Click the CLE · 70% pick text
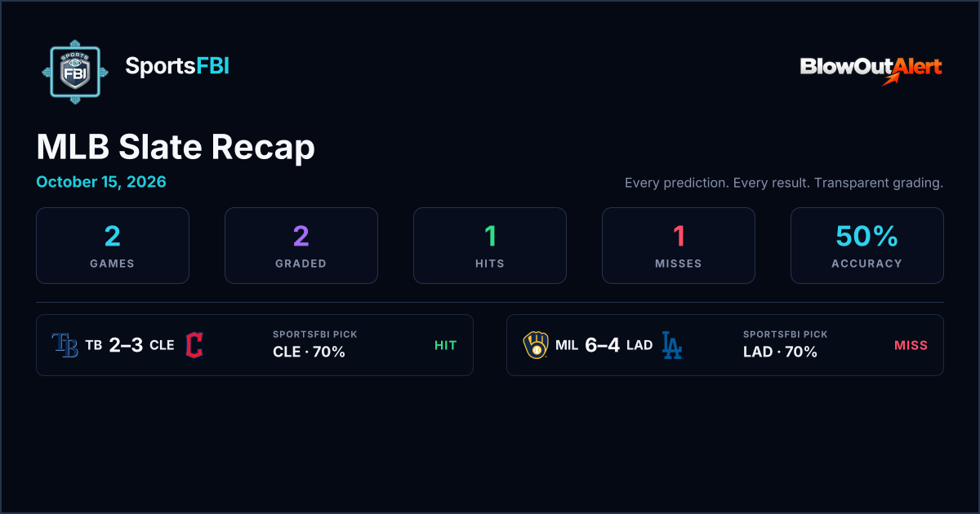Image resolution: width=980 pixels, height=514 pixels. 309,352
